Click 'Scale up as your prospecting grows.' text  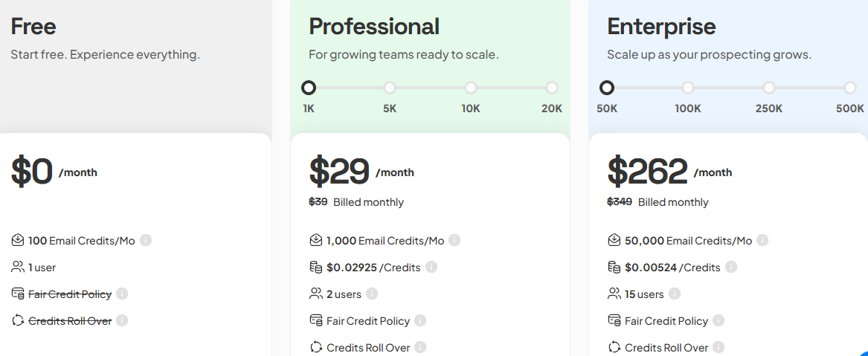click(x=709, y=55)
